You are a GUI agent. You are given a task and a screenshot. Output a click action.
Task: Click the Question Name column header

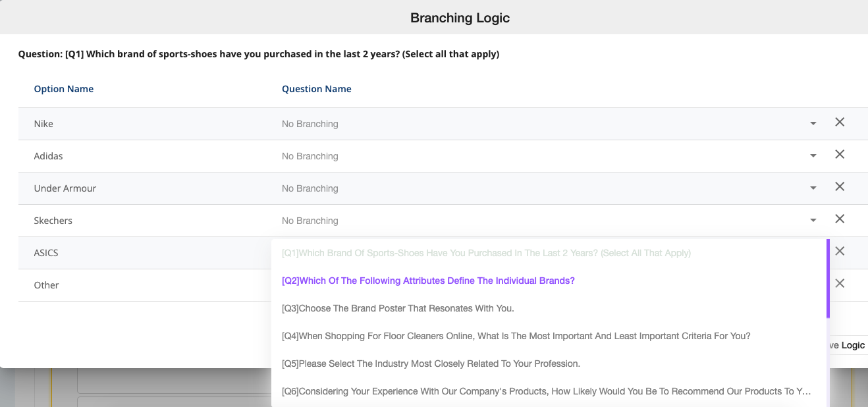tap(317, 89)
